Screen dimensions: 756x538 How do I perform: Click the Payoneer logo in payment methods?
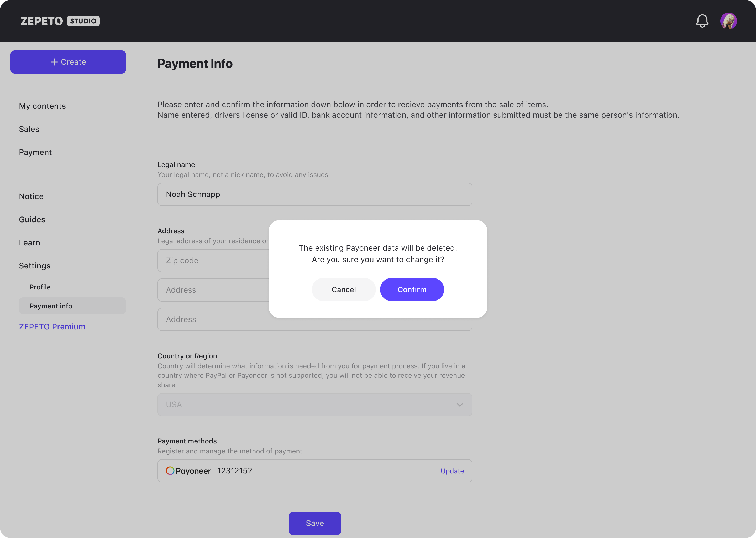coord(188,471)
